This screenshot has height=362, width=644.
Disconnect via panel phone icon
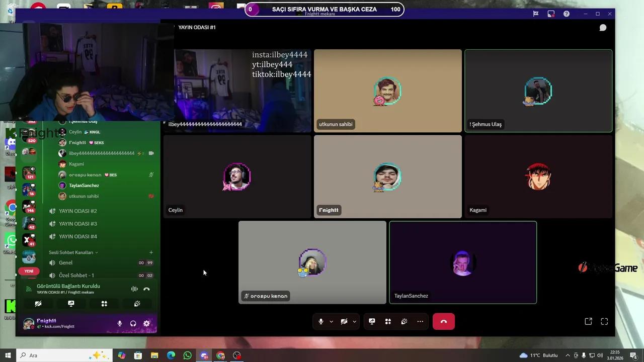146,289
